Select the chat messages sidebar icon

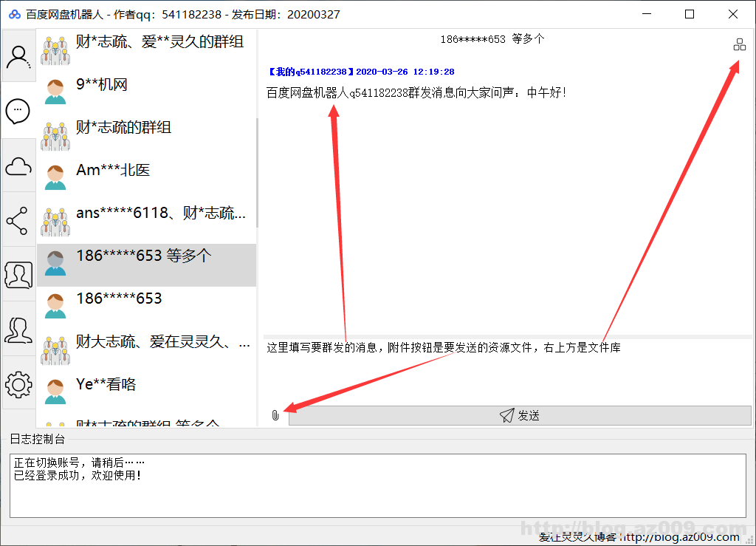(18, 111)
